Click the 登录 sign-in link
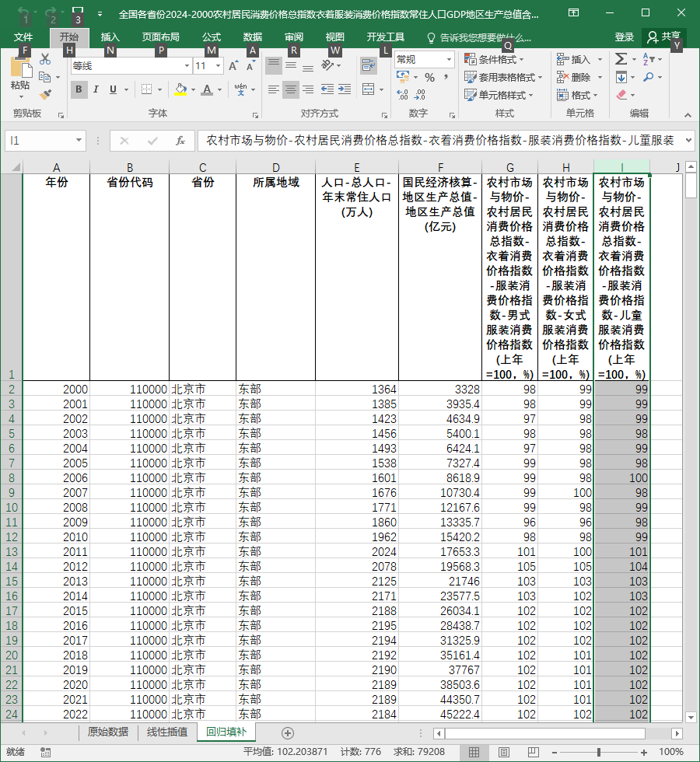 tap(624, 37)
